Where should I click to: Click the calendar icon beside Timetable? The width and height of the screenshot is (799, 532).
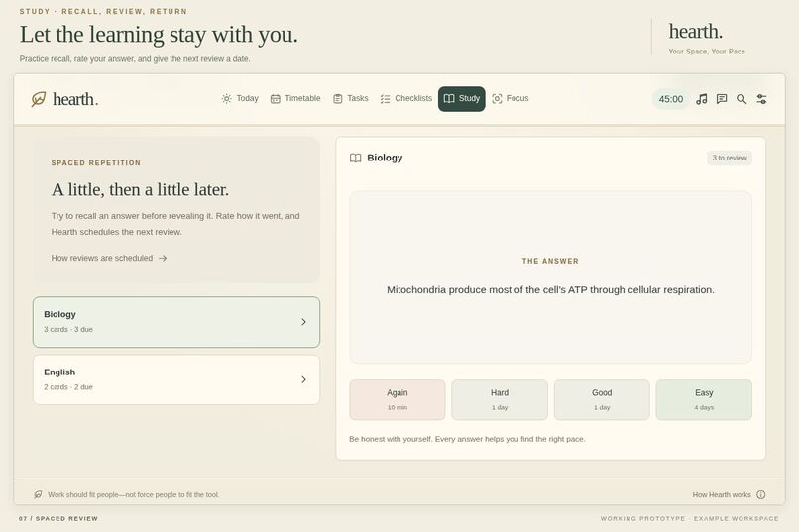tap(276, 99)
